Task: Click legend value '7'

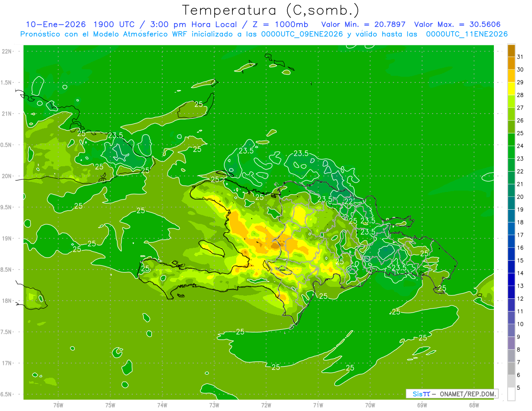Action: [x=519, y=362]
